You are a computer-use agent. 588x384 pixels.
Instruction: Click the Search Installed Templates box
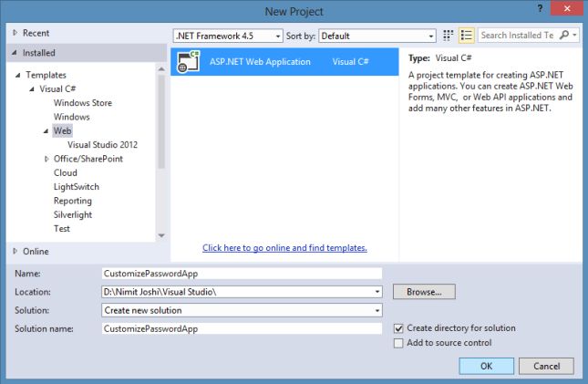tap(519, 36)
